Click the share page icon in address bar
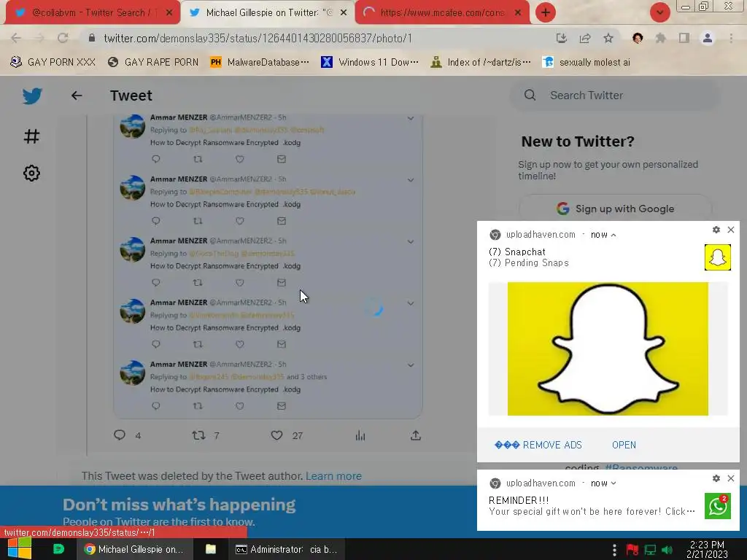747x560 pixels. coord(585,38)
